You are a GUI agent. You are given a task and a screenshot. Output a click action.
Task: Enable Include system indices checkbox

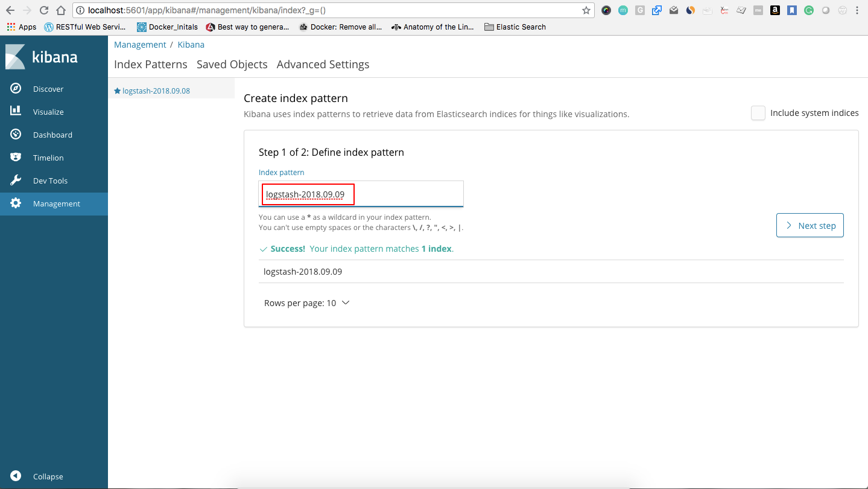coord(758,113)
